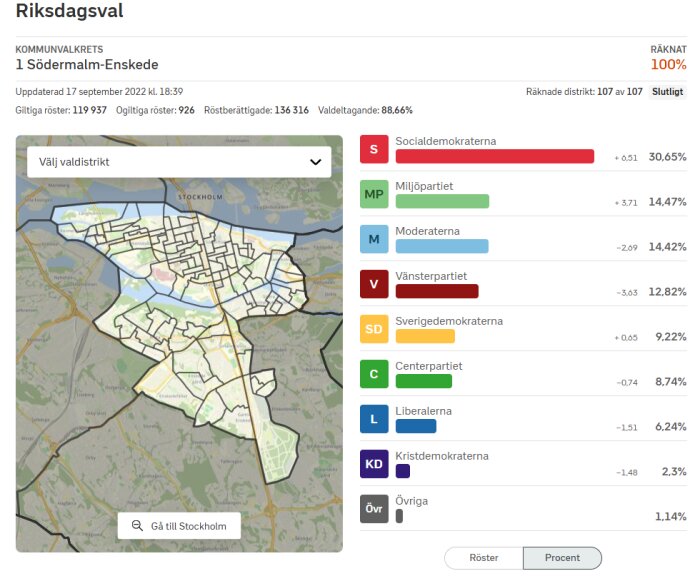Click the chevron arrow in district selector
700x586 pixels.
tap(316, 162)
